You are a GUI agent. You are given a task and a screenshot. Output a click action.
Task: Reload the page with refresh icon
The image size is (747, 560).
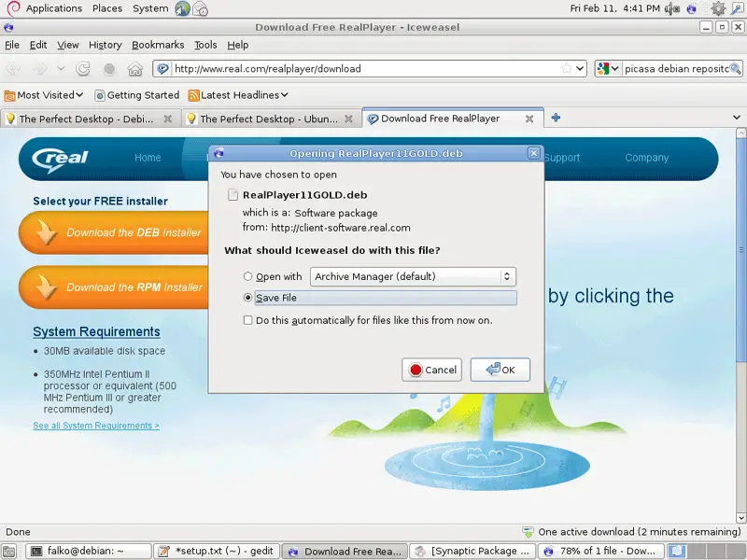click(83, 69)
